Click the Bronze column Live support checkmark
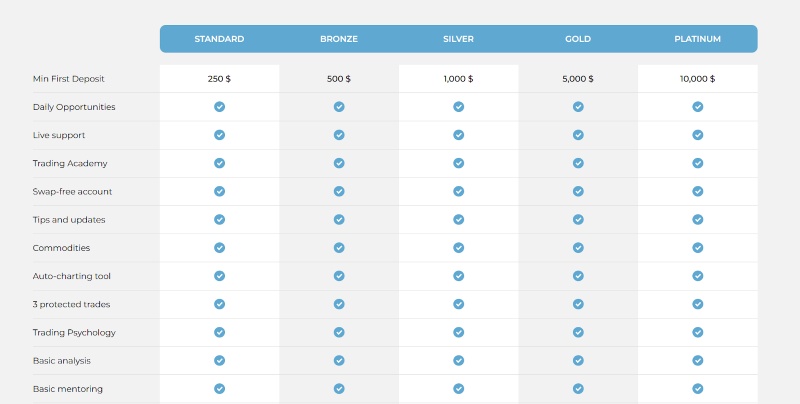Image resolution: width=800 pixels, height=404 pixels. point(339,135)
